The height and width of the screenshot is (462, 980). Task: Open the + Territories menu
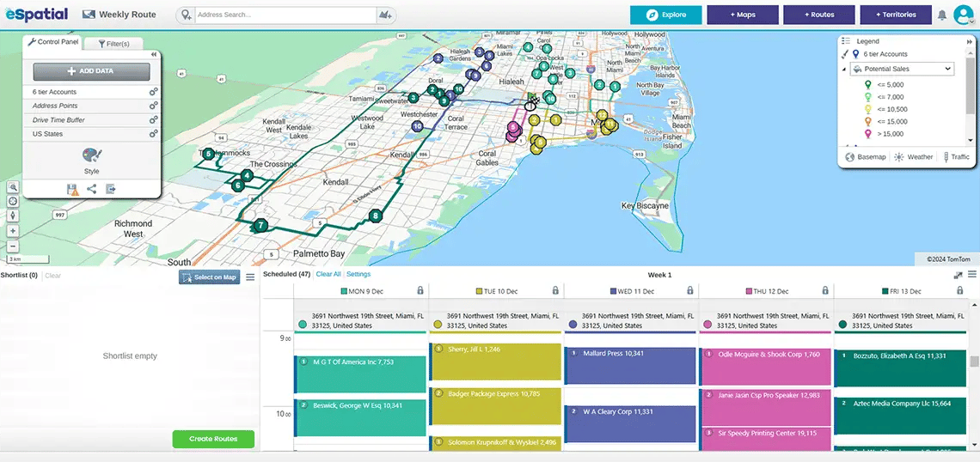[x=896, y=15]
